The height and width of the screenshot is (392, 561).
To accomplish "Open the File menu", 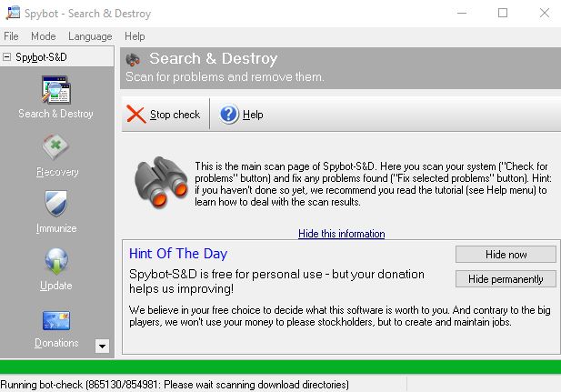I will (x=11, y=36).
